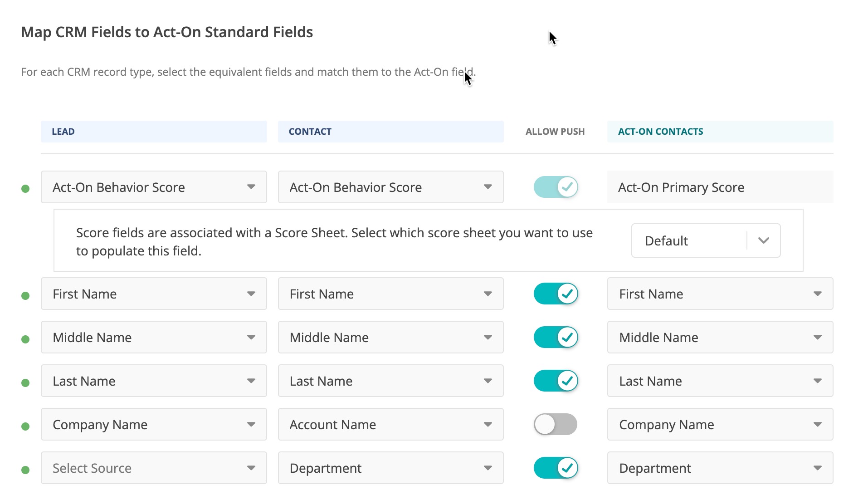
Task: Click the Score Sheet explanation text
Action: [x=334, y=242]
